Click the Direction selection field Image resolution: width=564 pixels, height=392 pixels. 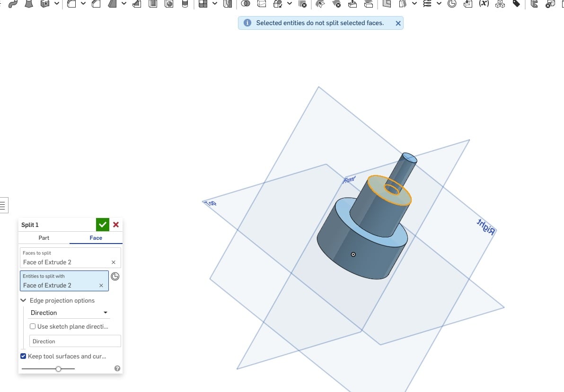[75, 341]
